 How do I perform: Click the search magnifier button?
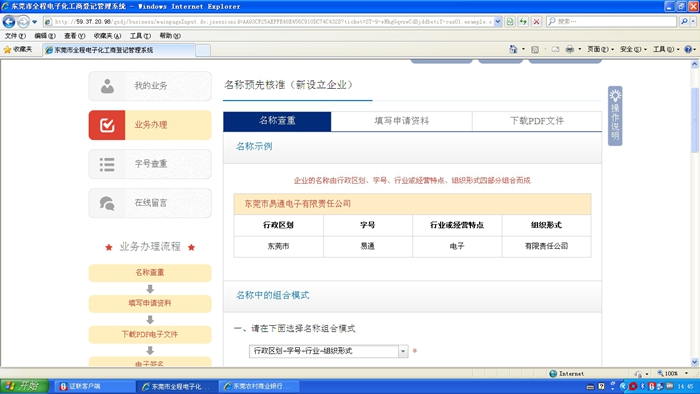click(x=684, y=21)
